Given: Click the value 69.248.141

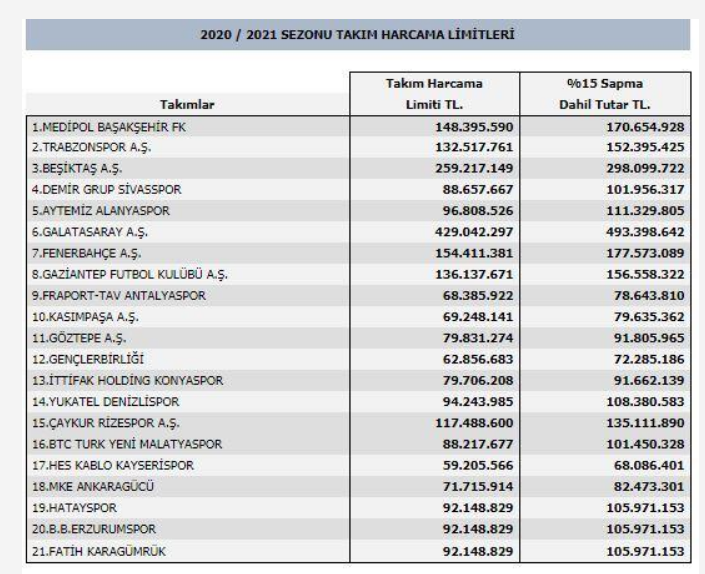Looking at the screenshot, I should [478, 317].
